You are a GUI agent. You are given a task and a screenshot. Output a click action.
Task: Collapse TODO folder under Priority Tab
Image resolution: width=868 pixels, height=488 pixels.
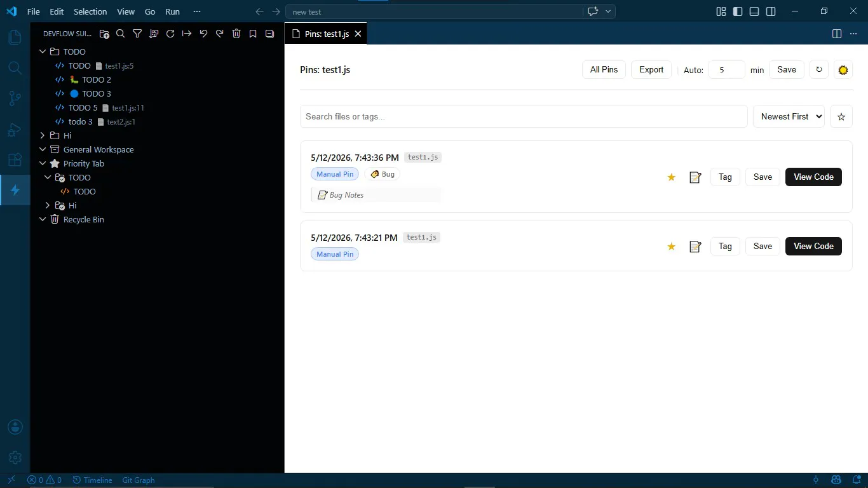click(x=48, y=177)
